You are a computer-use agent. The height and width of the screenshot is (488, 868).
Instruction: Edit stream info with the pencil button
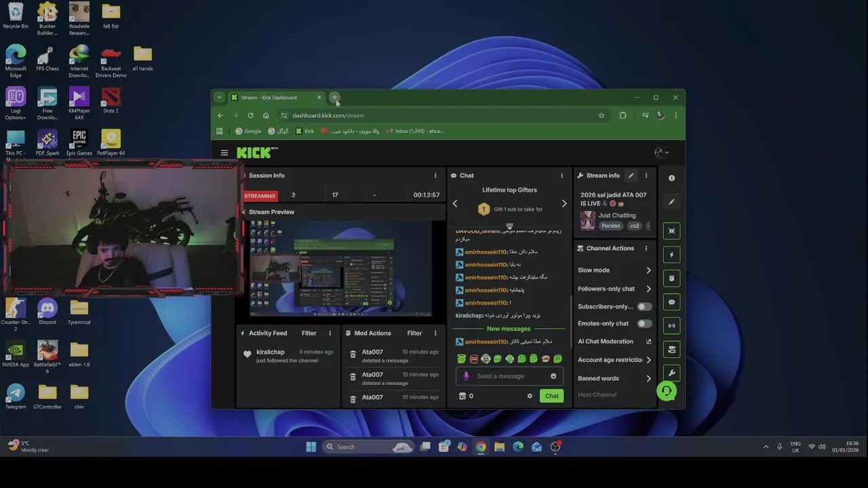pos(631,176)
